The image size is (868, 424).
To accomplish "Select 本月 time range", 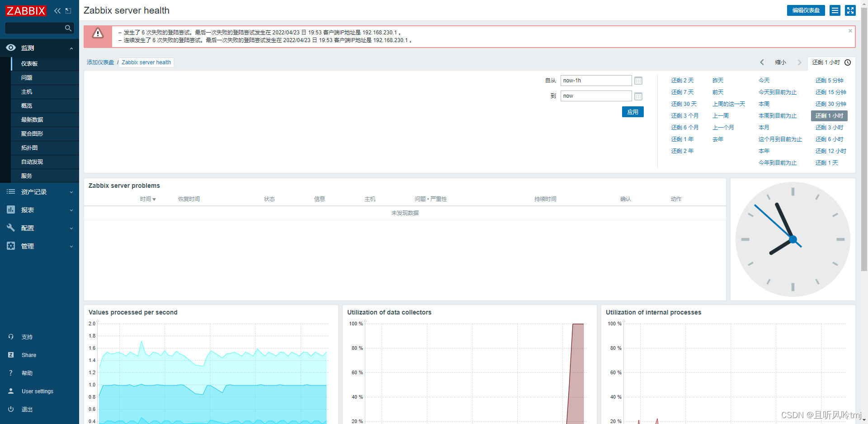I will pos(764,128).
